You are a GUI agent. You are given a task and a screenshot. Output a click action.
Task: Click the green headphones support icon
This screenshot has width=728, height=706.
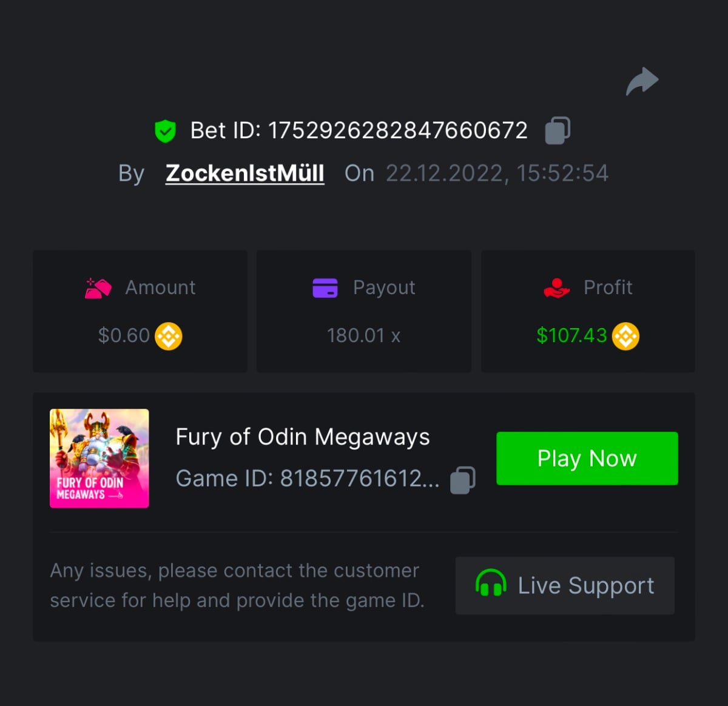[491, 585]
